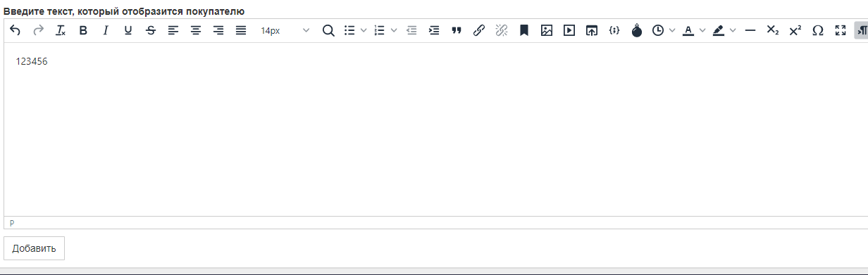Open text color picker dropdown
This screenshot has height=275, width=868.
(x=702, y=30)
